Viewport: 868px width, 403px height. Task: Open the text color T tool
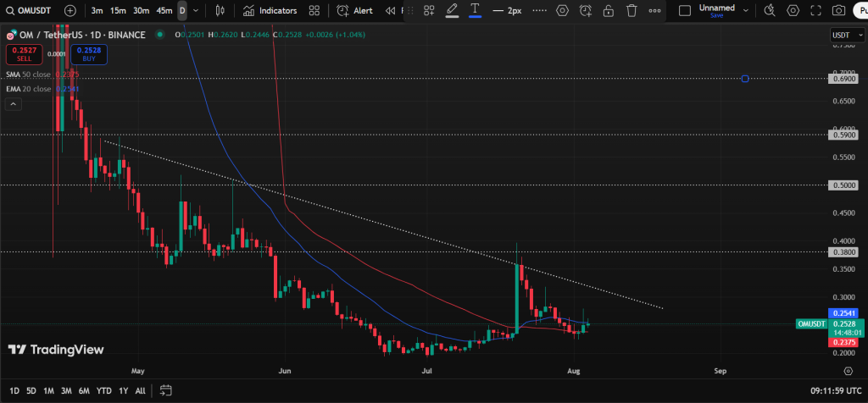475,10
